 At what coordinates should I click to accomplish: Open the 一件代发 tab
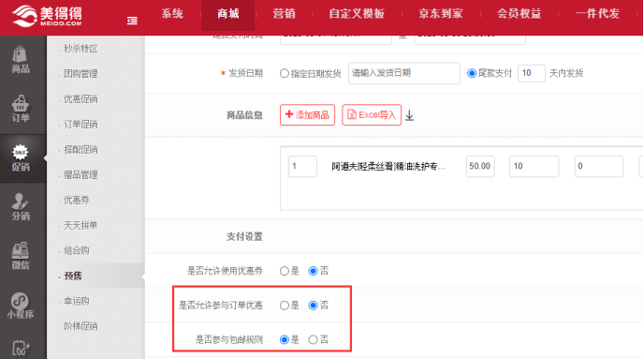pyautogui.click(x=597, y=13)
